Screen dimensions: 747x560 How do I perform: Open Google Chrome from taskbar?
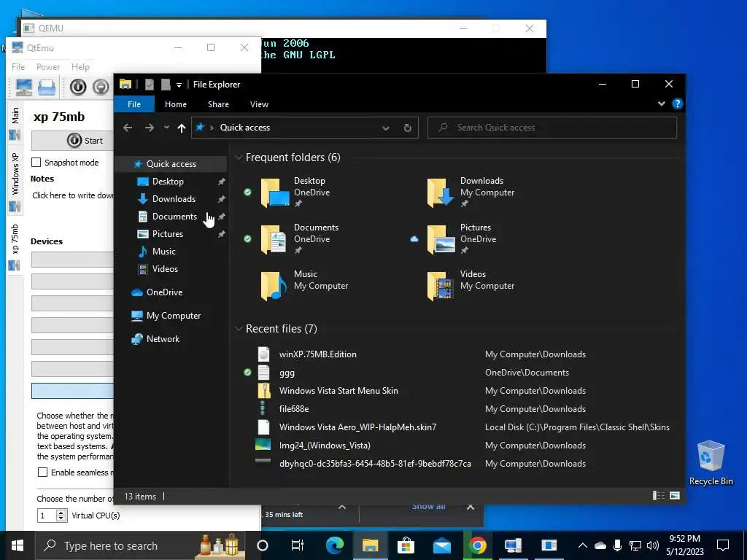(x=477, y=545)
